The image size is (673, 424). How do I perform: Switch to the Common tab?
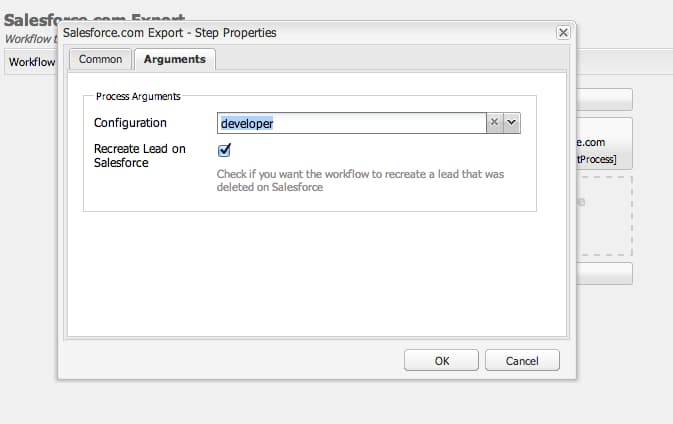click(100, 60)
